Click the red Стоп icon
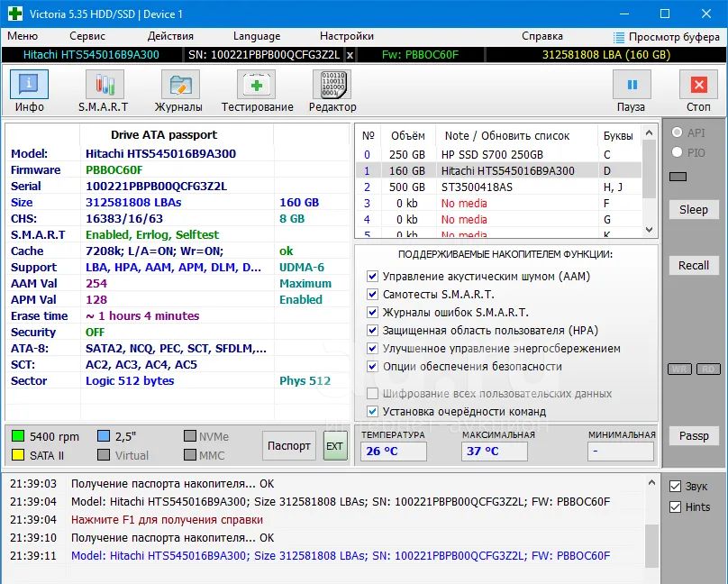This screenshot has height=584, width=728. tap(698, 85)
